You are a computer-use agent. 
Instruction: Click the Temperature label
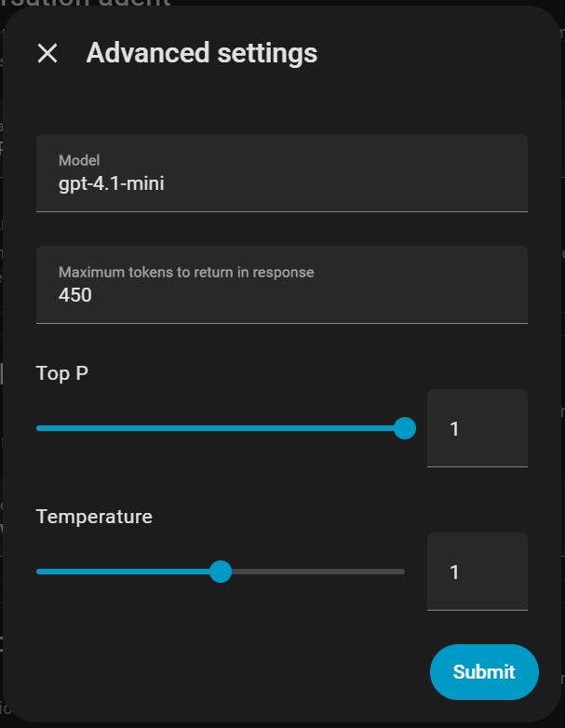[94, 517]
